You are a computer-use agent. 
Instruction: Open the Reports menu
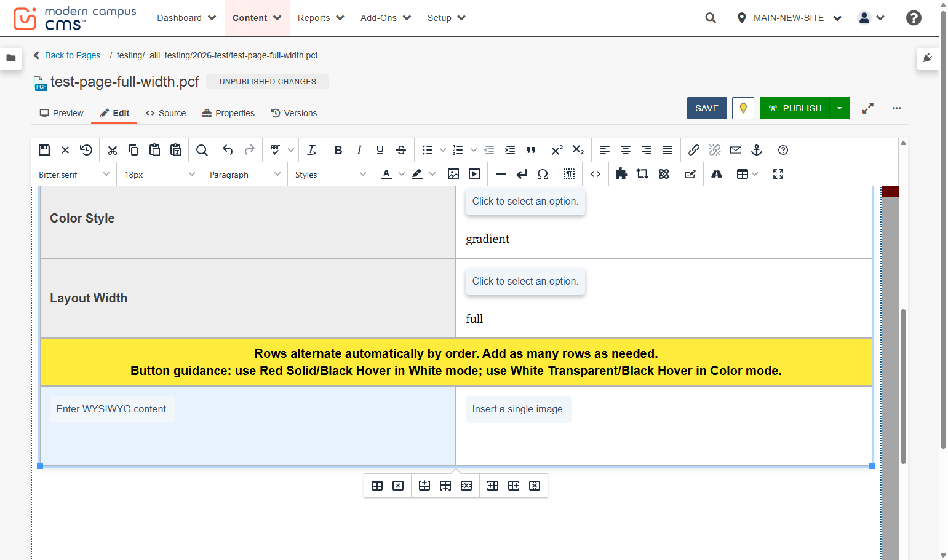click(x=321, y=18)
